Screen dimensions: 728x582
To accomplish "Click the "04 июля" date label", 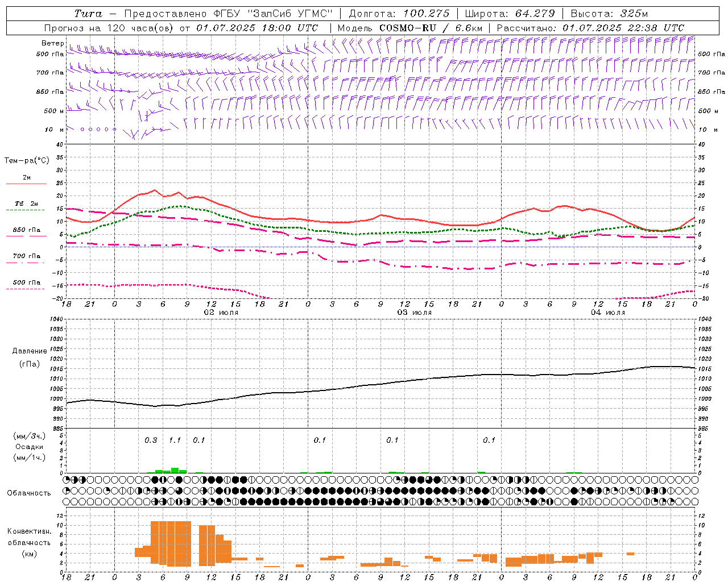I will [608, 313].
